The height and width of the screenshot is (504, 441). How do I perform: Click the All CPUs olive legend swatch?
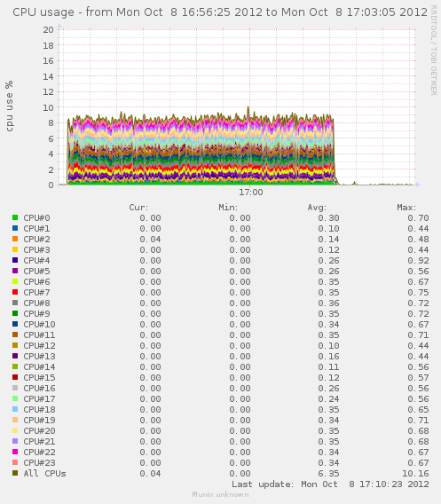(x=15, y=473)
